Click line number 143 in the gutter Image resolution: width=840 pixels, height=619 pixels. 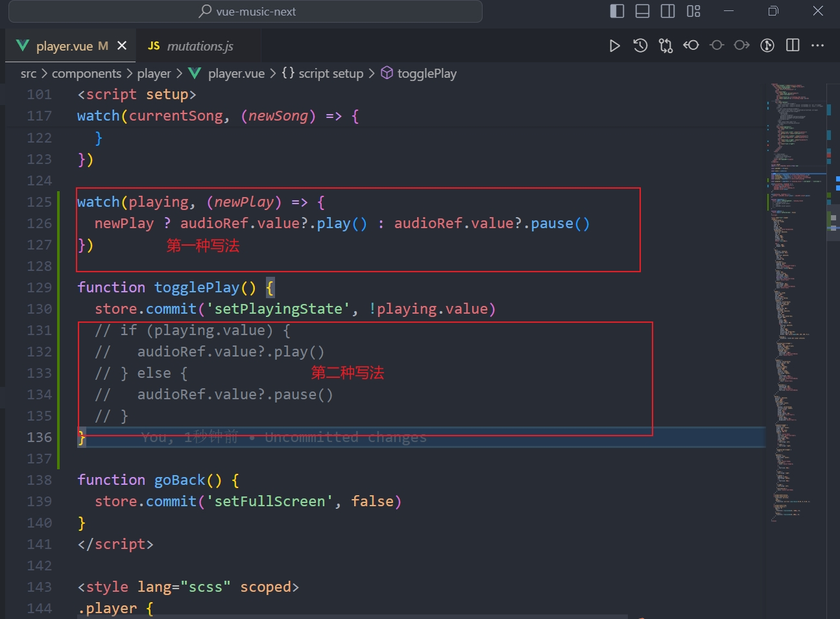(39, 587)
